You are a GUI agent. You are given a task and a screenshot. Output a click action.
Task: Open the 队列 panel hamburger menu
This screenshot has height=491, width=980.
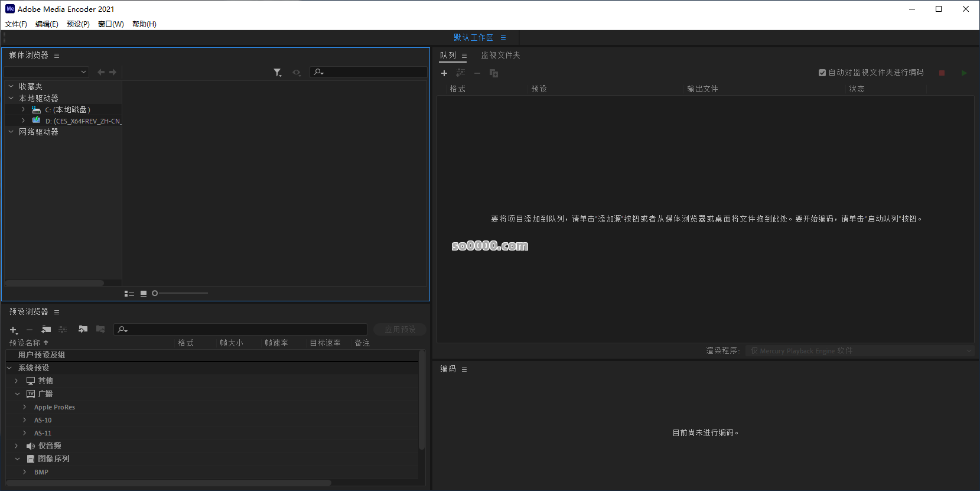click(464, 56)
